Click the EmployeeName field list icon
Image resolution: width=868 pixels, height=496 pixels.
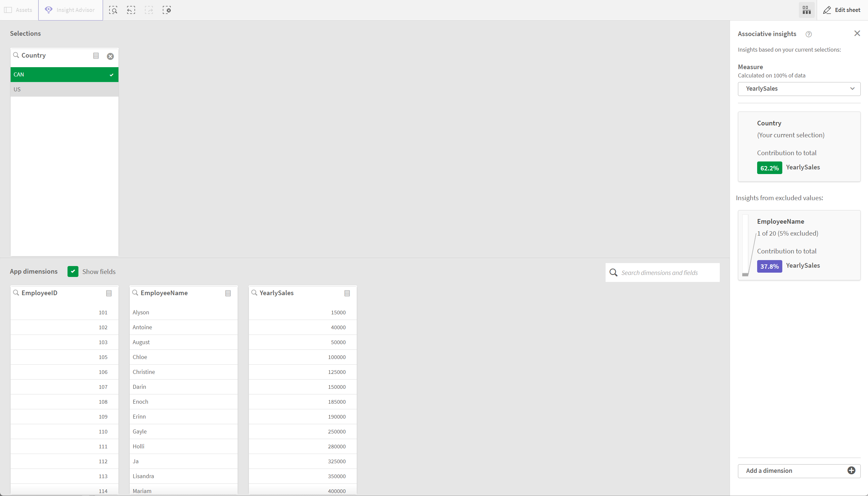pos(228,293)
